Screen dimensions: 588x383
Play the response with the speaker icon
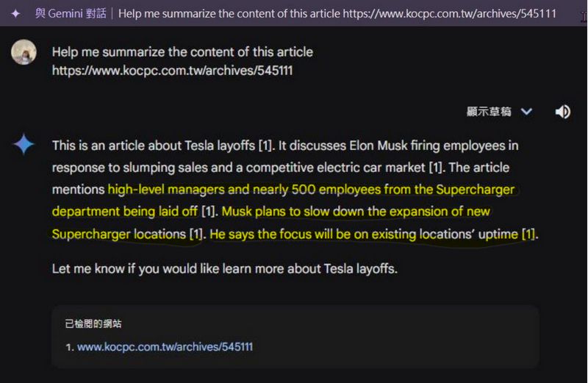click(x=562, y=112)
